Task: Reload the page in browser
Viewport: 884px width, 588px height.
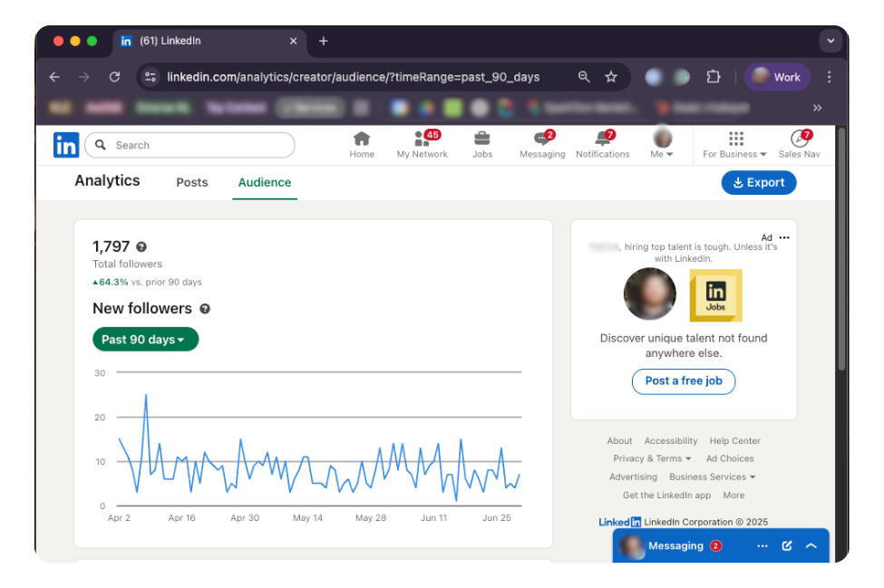Action: coord(114,77)
